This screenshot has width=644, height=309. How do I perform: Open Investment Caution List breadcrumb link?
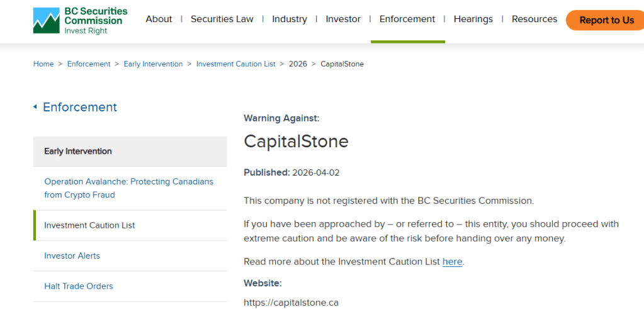[236, 64]
